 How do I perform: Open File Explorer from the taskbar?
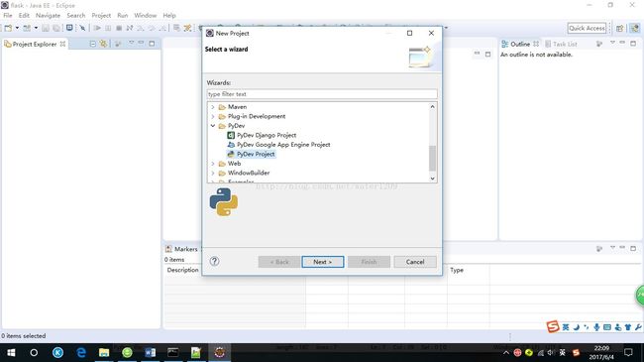point(104,352)
